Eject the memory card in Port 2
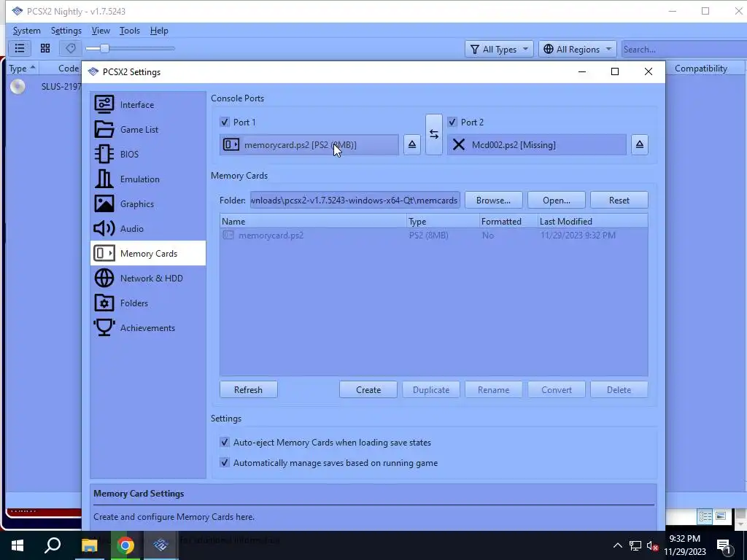This screenshot has height=560, width=747. (639, 145)
